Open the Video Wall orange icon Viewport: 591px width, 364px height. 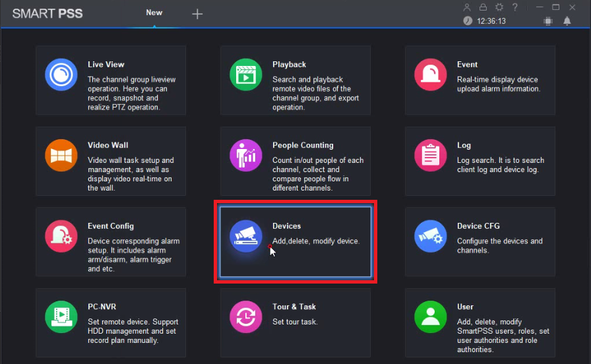pos(61,155)
